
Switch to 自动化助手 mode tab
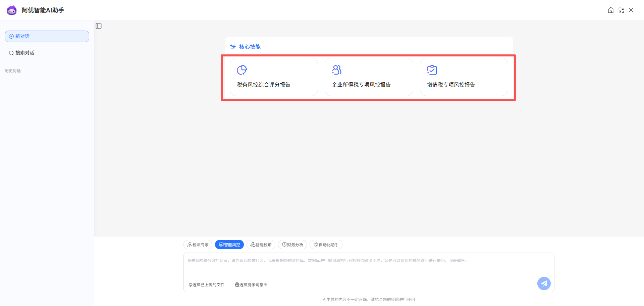pyautogui.click(x=326, y=245)
